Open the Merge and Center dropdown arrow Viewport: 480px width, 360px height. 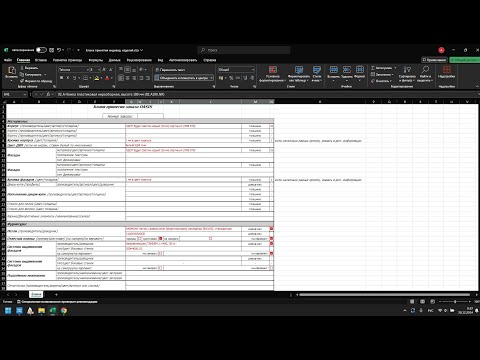pyautogui.click(x=211, y=78)
